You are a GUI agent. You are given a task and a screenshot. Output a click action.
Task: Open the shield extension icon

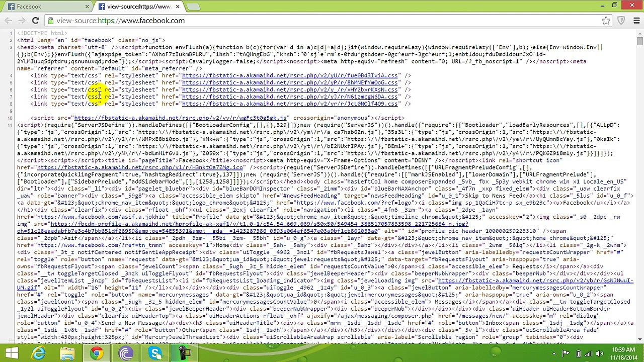[621, 21]
